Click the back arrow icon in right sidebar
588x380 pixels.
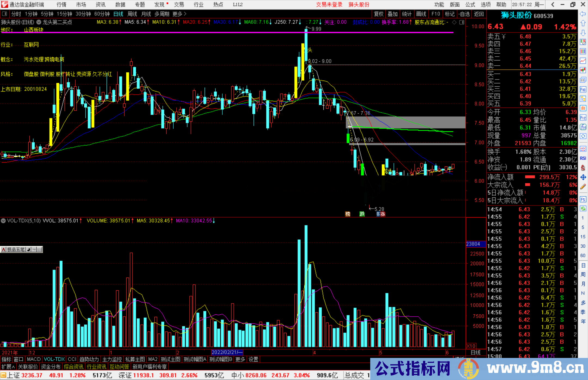(583, 14)
